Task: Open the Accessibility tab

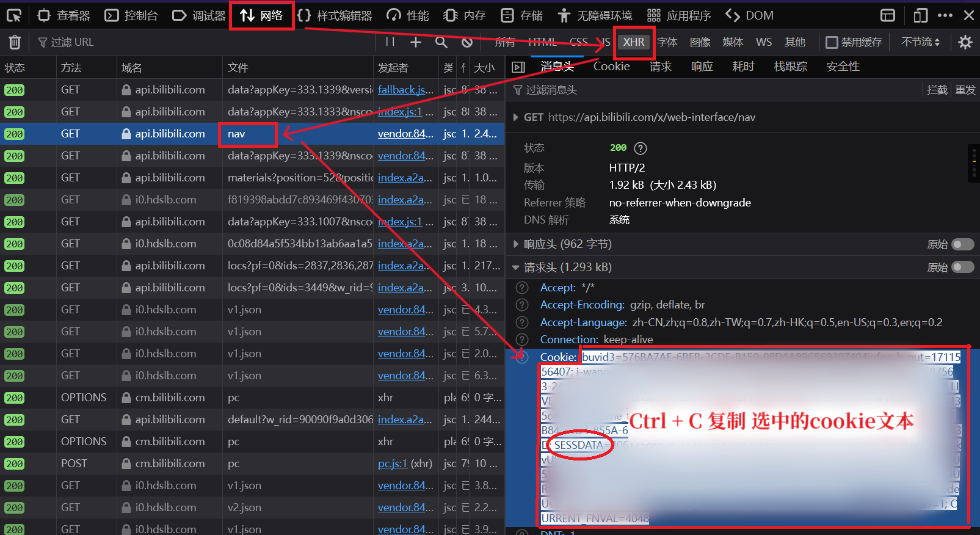Action: 595,15
